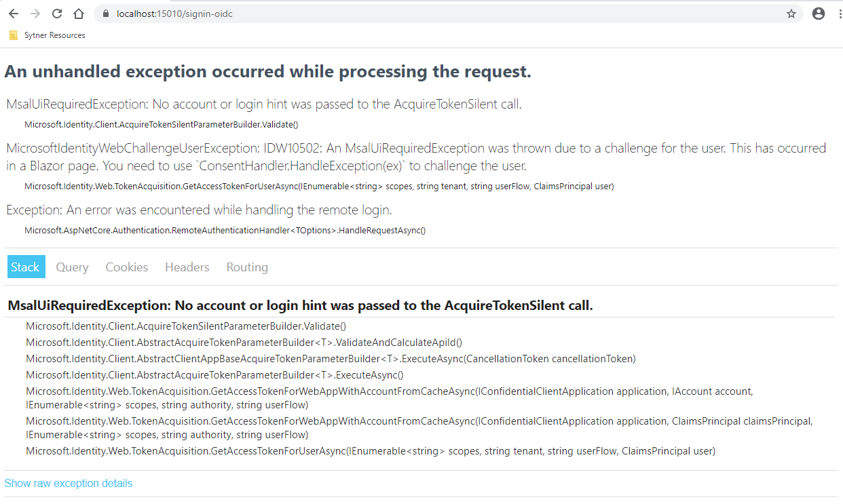Screen dimensions: 843x504
Task: Click the parameterless AbstractAcquireTokenParameterBuilder ExecuteAsync() frame
Action: coord(214,375)
